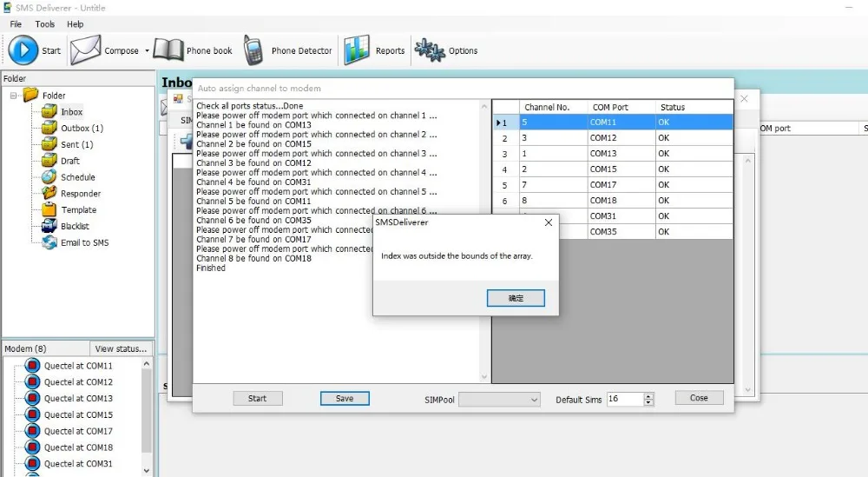
Task: Open the Help menu
Action: tap(76, 24)
